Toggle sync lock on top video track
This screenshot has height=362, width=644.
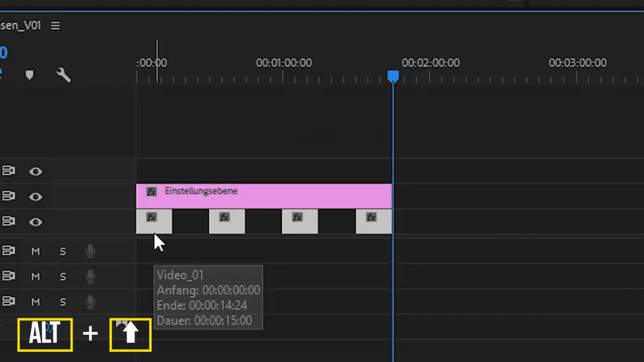click(9, 171)
